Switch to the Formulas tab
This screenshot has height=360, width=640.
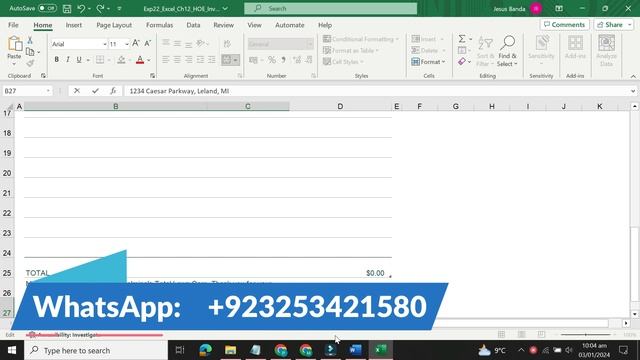[159, 25]
